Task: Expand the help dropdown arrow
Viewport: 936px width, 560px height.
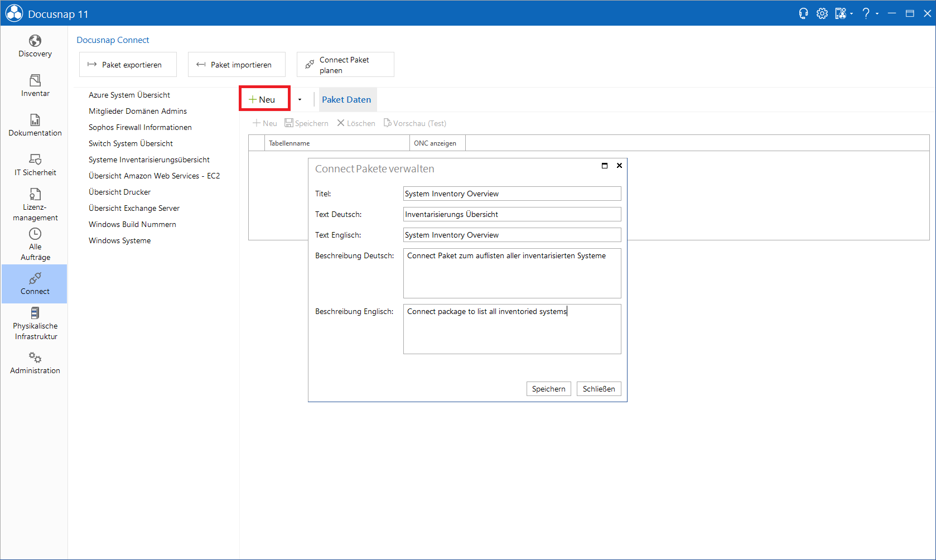Action: click(877, 14)
